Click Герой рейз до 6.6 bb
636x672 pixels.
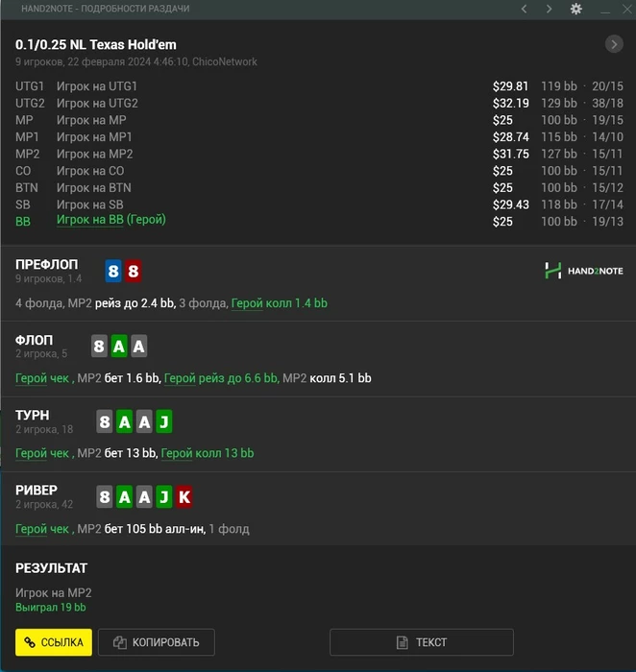(x=221, y=378)
